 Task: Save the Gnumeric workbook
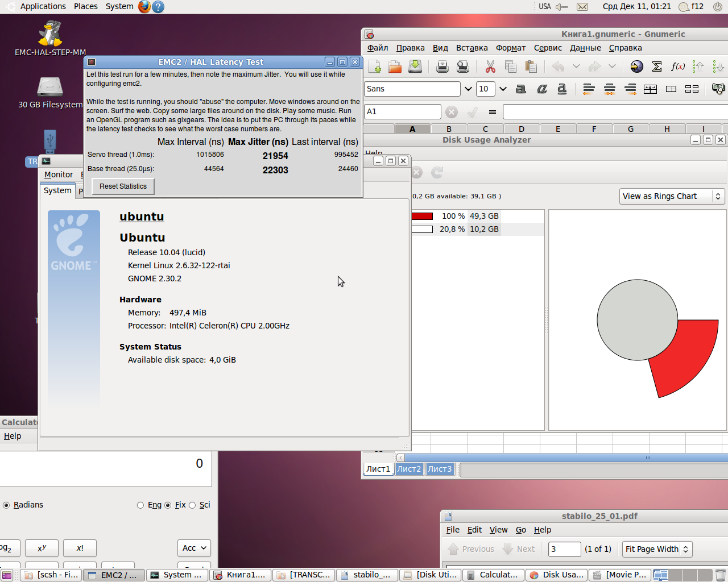point(415,66)
